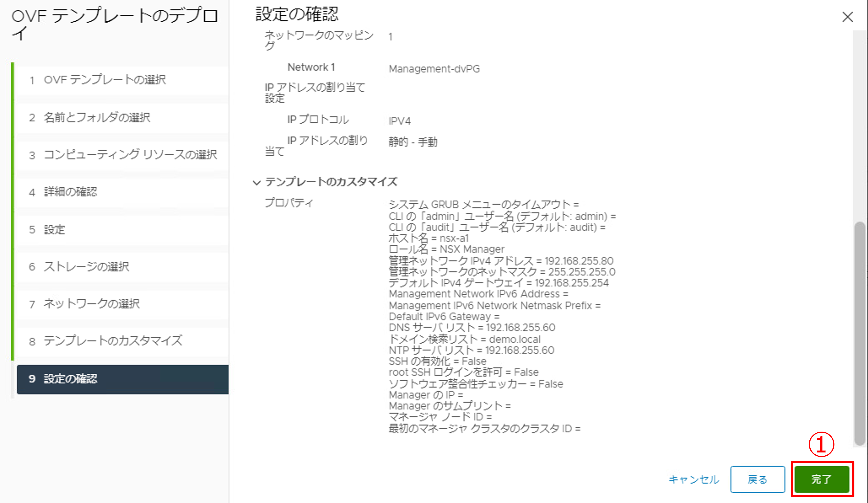Click the 戻る (Back) button
This screenshot has width=868, height=503.
pyautogui.click(x=758, y=479)
